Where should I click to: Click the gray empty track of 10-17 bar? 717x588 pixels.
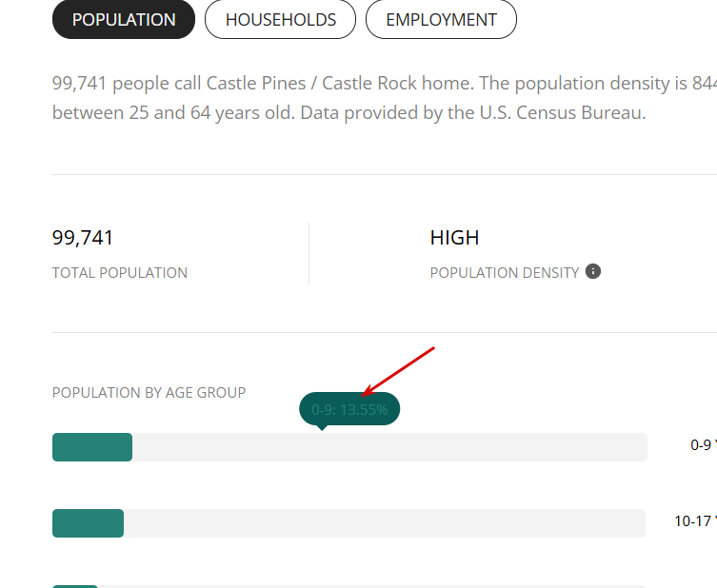pos(385,523)
